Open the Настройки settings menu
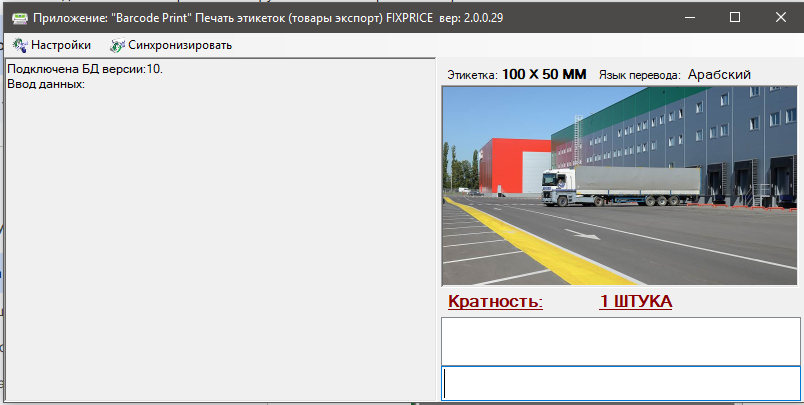The image size is (804, 405). pyautogui.click(x=51, y=45)
